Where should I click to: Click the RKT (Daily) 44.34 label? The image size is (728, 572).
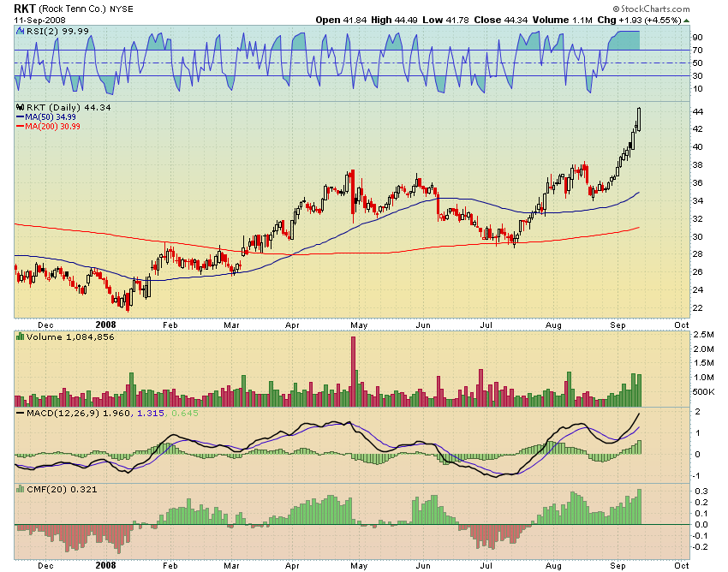(69, 107)
